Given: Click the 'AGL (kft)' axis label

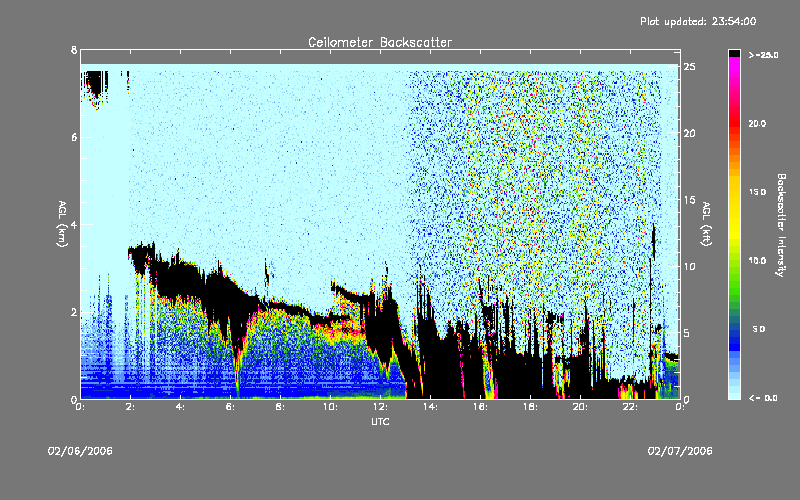Looking at the screenshot, I should click(706, 224).
